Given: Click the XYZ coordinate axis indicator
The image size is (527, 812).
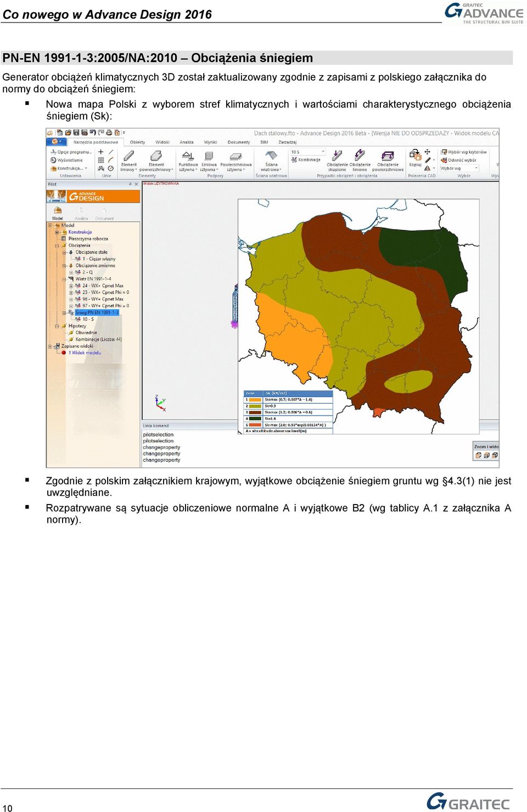Looking at the screenshot, I should [160, 402].
